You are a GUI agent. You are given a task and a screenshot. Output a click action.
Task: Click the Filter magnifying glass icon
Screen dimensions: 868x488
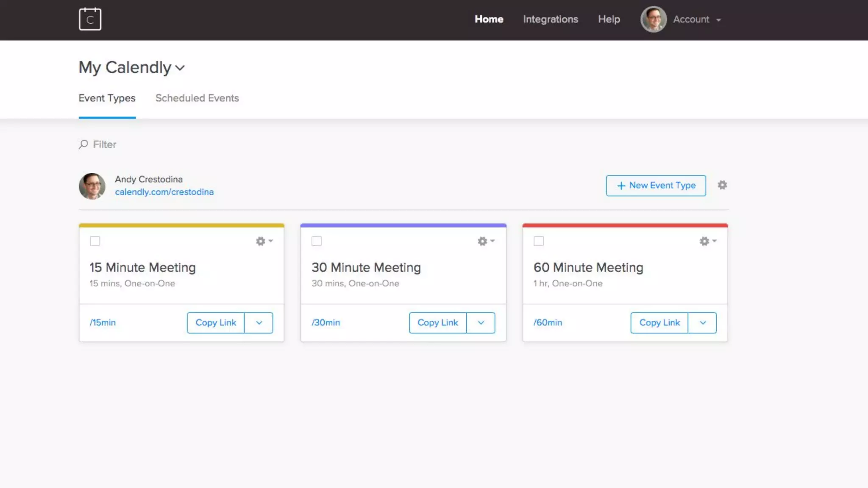point(83,144)
